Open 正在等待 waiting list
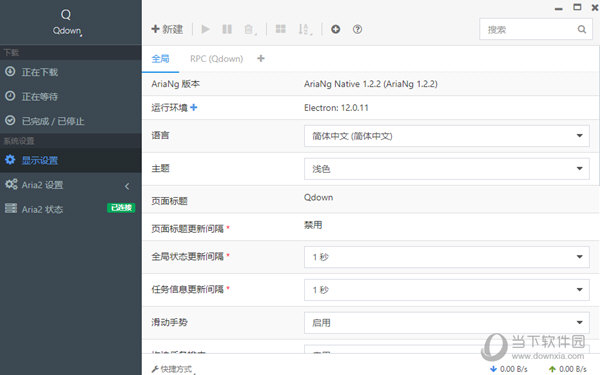Image resolution: width=600 pixels, height=375 pixels. (x=71, y=96)
